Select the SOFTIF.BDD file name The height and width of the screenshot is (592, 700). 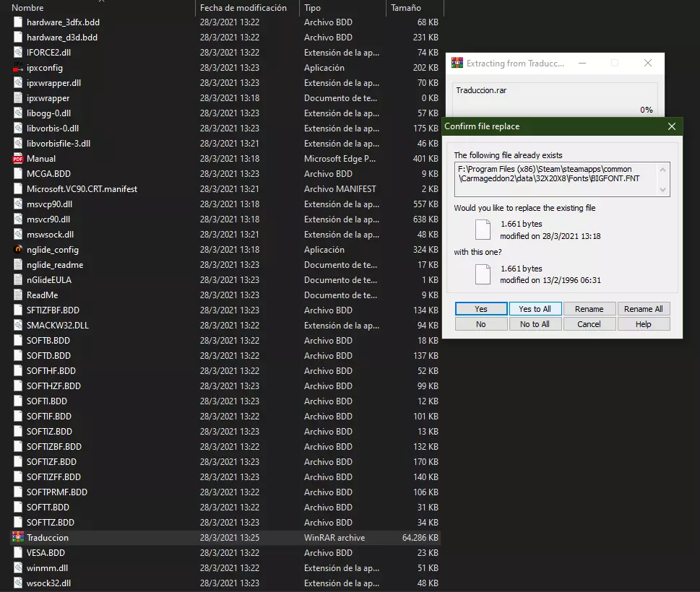(48, 417)
